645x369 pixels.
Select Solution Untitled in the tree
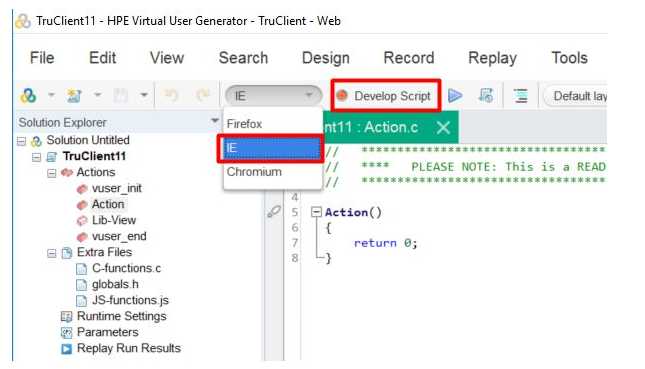point(88,140)
